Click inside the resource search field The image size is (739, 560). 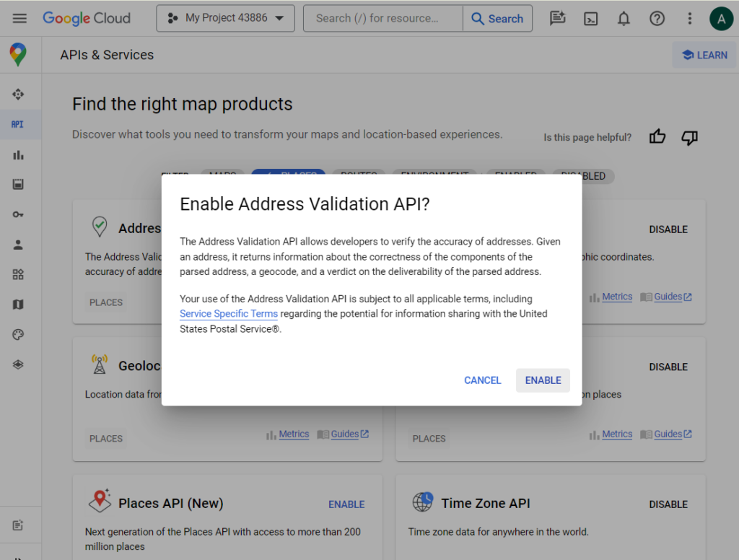point(382,18)
